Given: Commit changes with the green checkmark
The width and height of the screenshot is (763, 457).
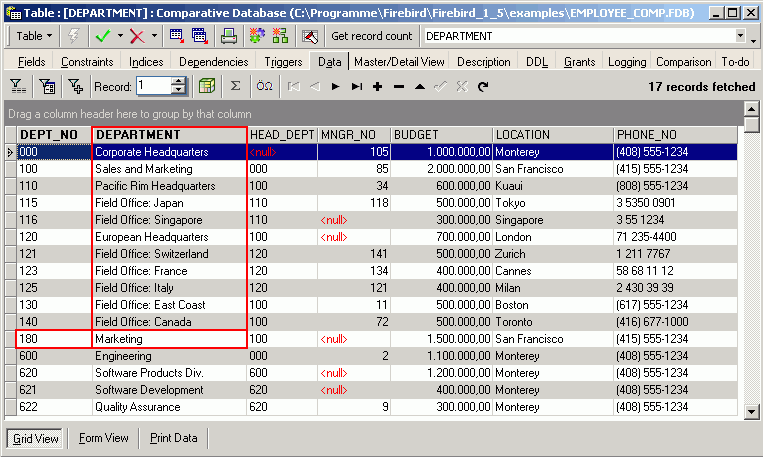Looking at the screenshot, I should [x=103, y=36].
